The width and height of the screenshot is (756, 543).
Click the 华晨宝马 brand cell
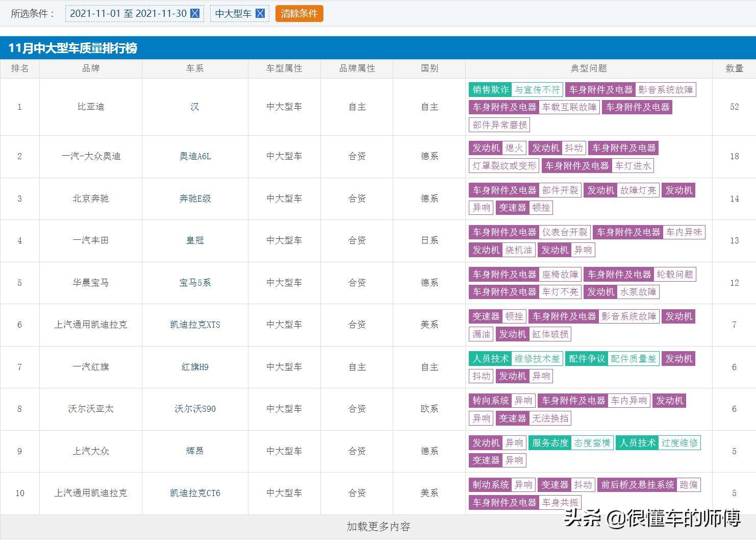pos(91,283)
